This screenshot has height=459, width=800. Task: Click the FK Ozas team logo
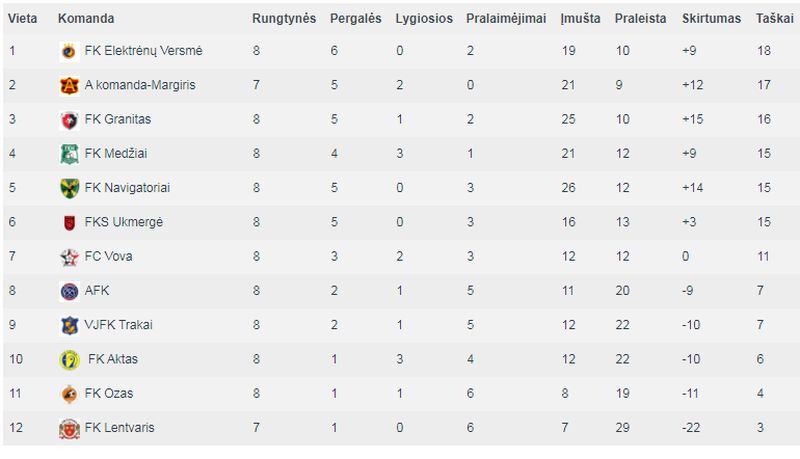[69, 394]
